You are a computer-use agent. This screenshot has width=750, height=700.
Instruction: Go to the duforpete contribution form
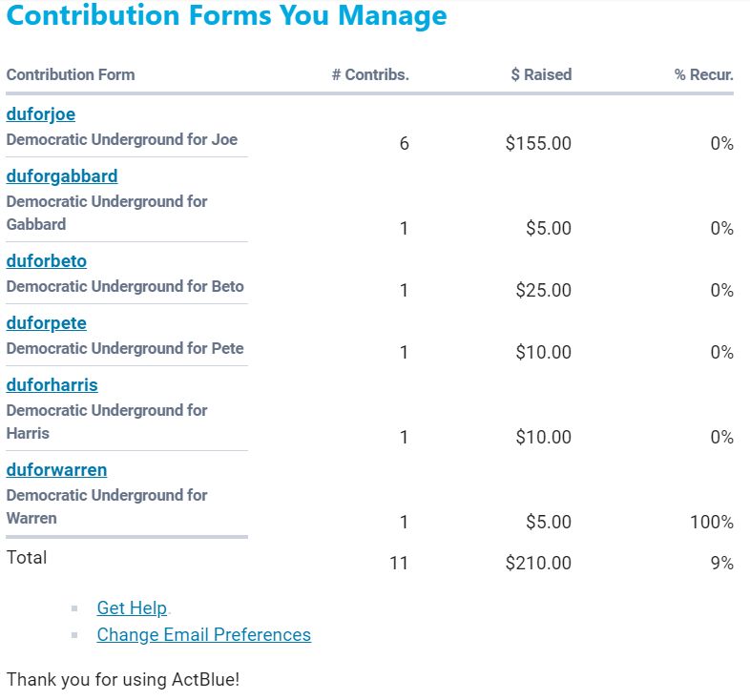click(x=47, y=323)
